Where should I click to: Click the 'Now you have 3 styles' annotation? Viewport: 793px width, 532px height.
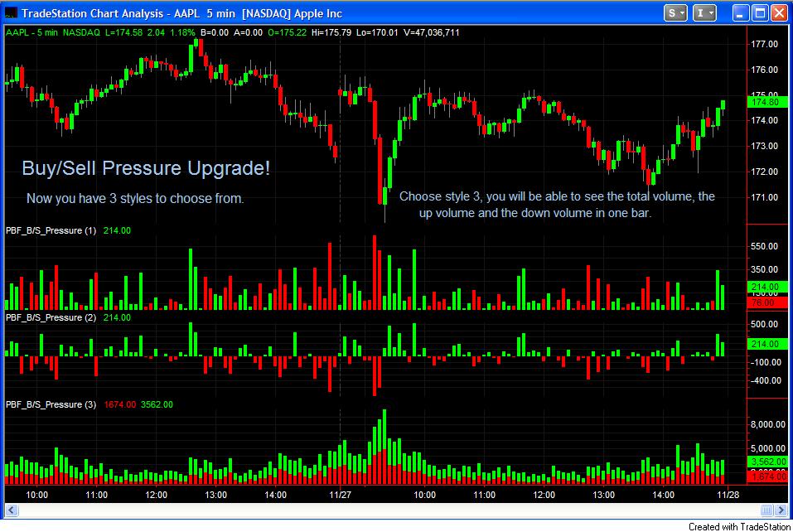coord(135,198)
